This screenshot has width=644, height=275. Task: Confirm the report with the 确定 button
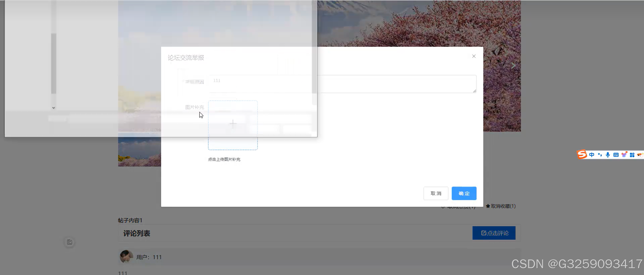[464, 193]
